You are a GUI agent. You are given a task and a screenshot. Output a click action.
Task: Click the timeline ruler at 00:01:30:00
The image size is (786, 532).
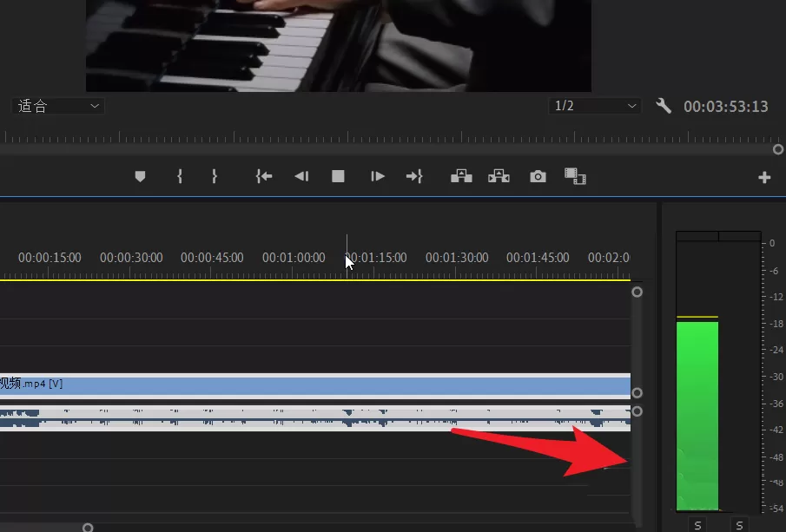[457, 258]
